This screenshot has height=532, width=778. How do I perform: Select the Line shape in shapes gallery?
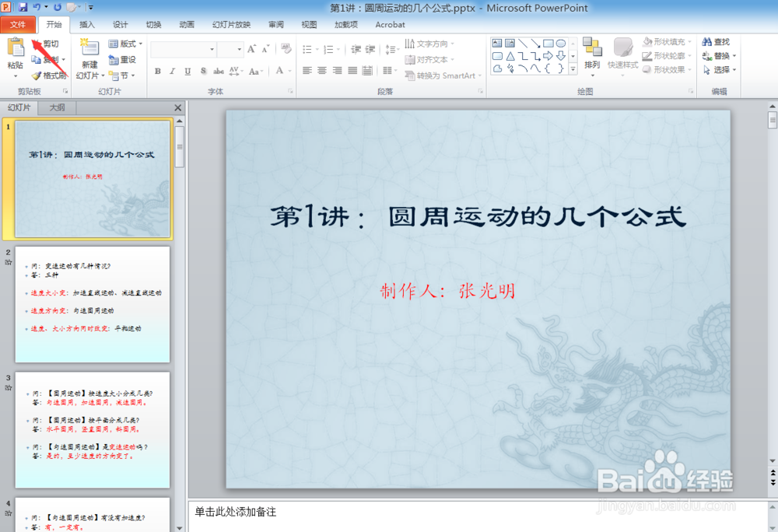coord(523,43)
